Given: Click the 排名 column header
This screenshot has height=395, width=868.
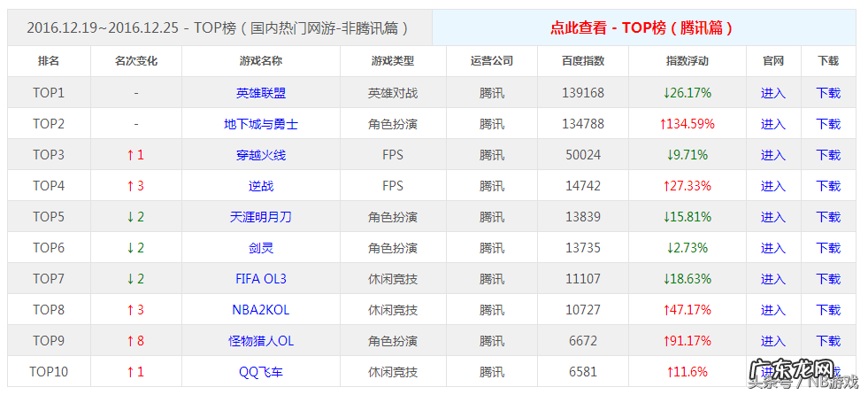Looking at the screenshot, I should pyautogui.click(x=49, y=61).
